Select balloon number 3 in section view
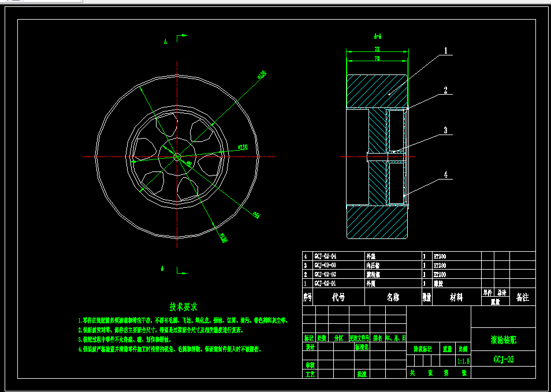The width and height of the screenshot is (551, 392). (x=445, y=130)
